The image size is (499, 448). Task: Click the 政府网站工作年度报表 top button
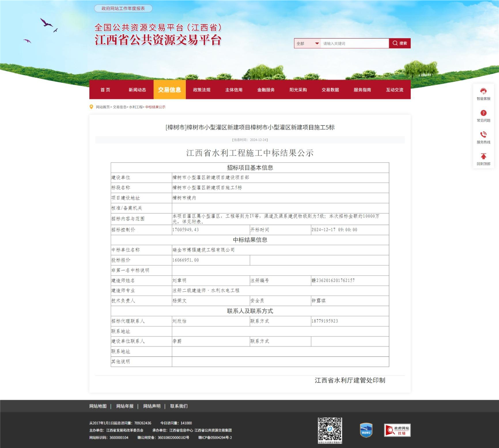pos(123,9)
